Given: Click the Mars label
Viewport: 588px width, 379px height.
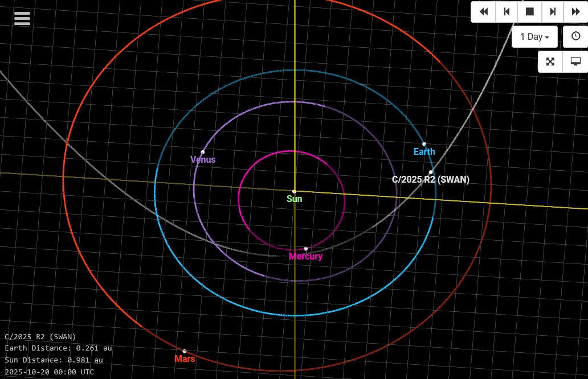Looking at the screenshot, I should coord(185,359).
